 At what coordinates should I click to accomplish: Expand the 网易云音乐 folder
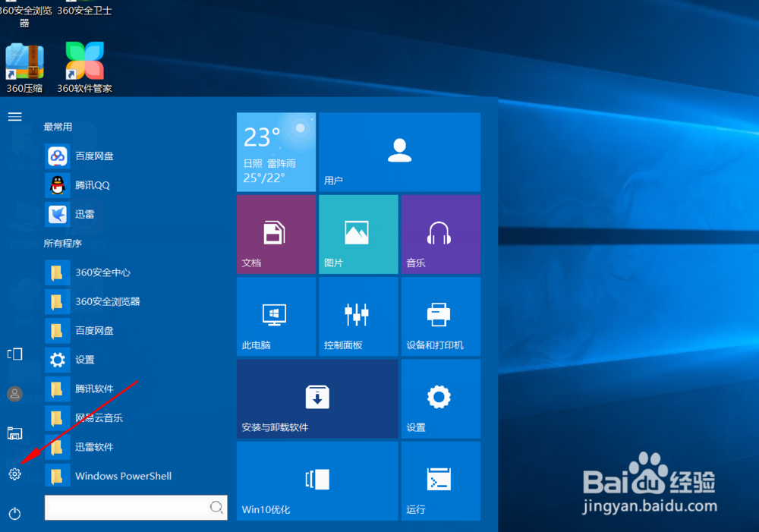pos(136,417)
